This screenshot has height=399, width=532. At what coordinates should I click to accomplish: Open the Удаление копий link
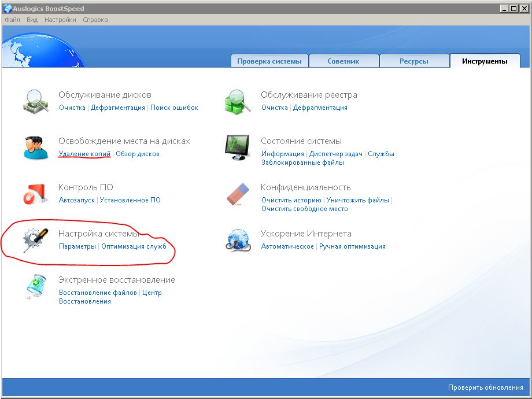(84, 154)
